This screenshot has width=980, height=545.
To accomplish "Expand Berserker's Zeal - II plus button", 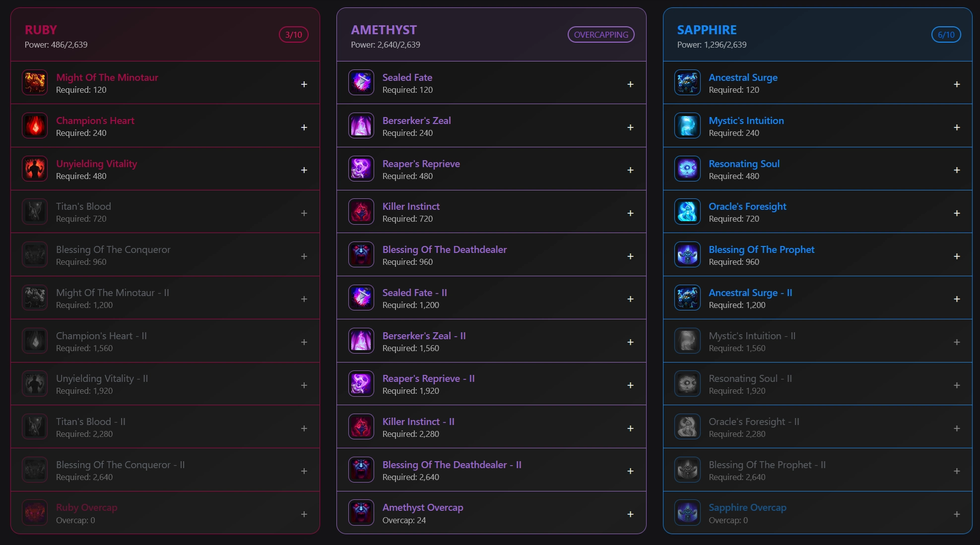I will (630, 342).
